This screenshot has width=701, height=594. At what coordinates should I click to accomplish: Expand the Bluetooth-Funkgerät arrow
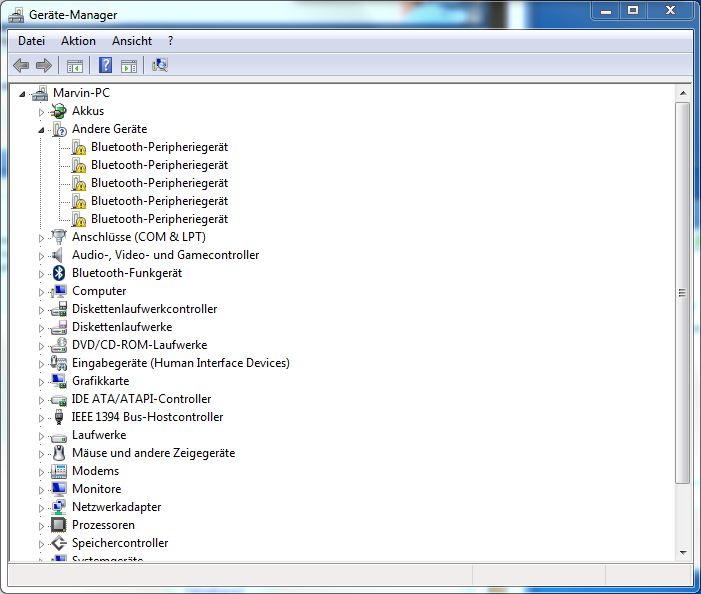click(41, 274)
